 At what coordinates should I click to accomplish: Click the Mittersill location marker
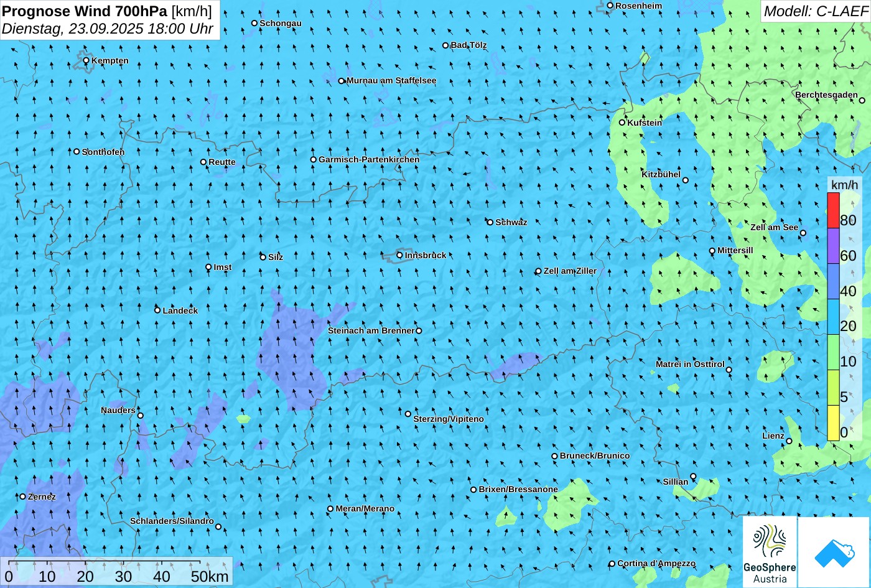[712, 251]
